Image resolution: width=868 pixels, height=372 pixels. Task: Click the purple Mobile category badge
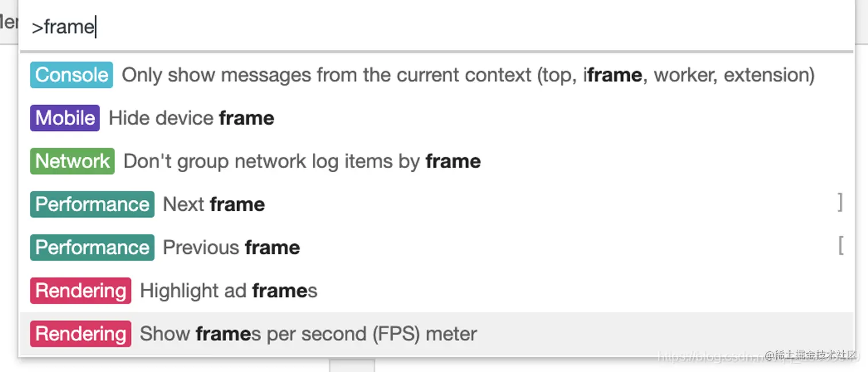pyautogui.click(x=65, y=118)
